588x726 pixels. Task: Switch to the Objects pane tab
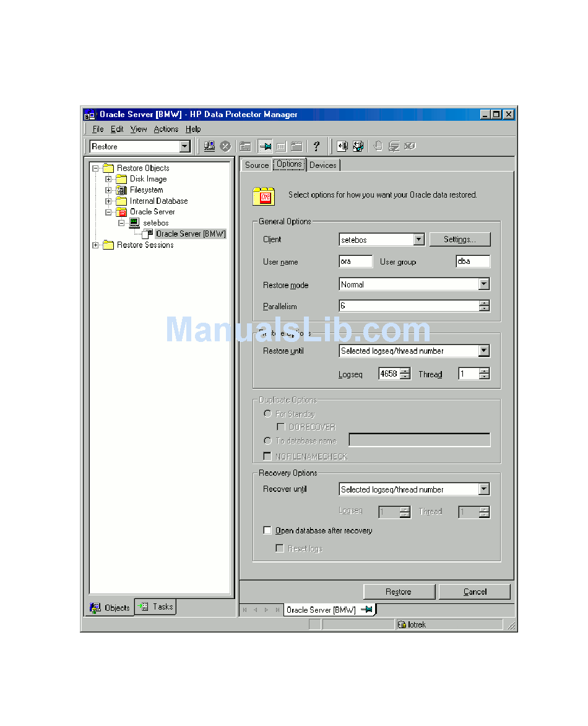(x=110, y=608)
